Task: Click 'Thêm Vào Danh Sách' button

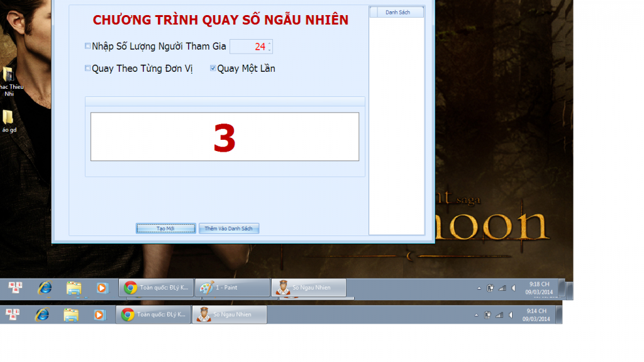Action: 229,229
